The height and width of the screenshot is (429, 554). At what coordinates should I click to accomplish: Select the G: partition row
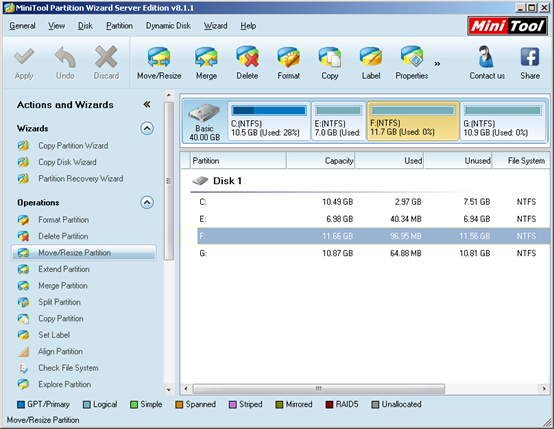[365, 253]
